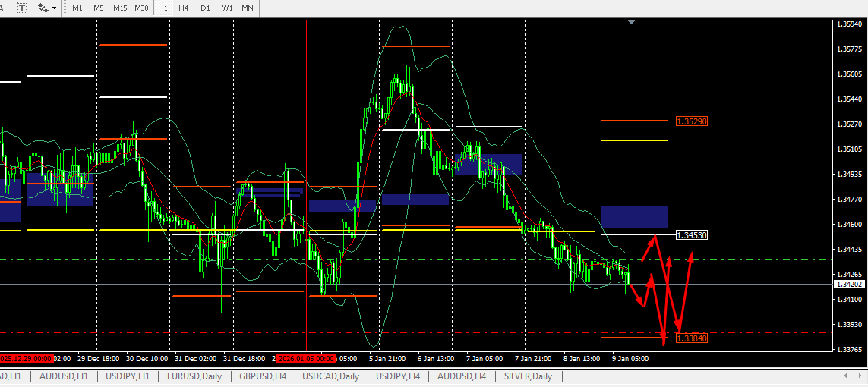The image size is (868, 387).
Task: Open the USDCAD,Daily chart tab
Action: pos(331,376)
